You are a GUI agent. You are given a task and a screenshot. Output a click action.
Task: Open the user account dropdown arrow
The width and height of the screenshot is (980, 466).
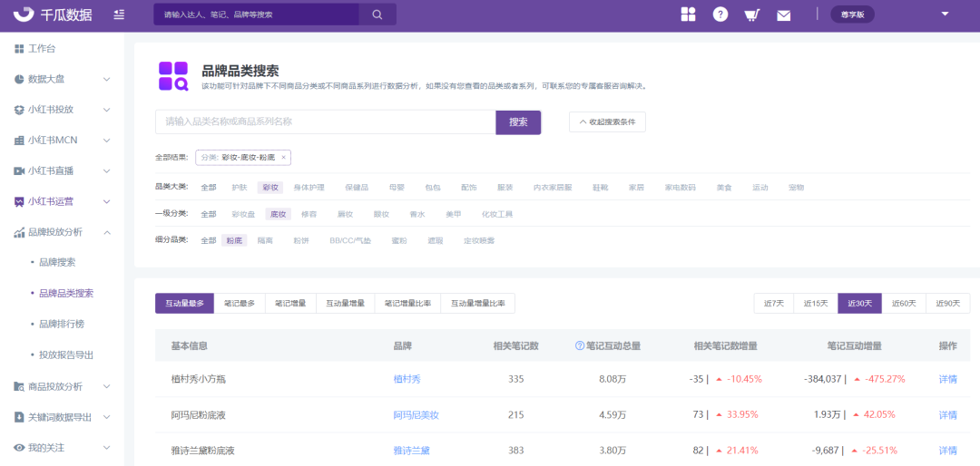coord(945,14)
